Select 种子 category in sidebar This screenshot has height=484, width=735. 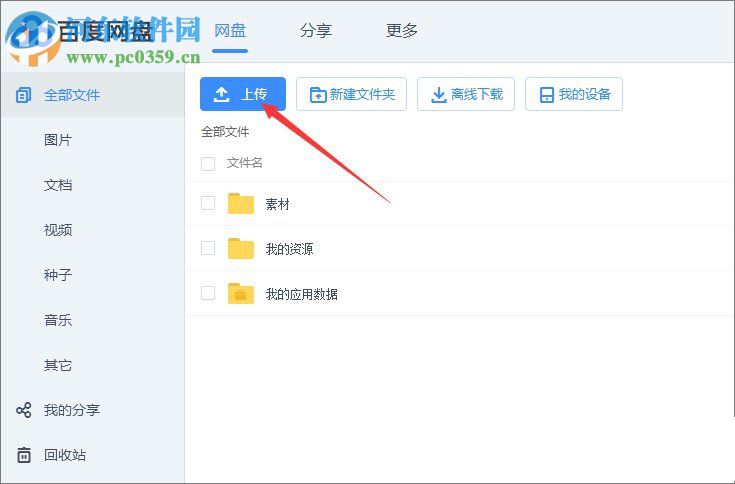[x=58, y=275]
